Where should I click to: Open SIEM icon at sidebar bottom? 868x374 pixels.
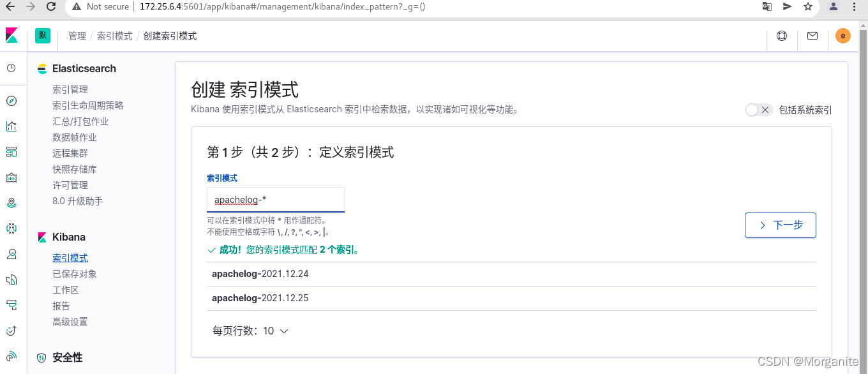(11, 356)
